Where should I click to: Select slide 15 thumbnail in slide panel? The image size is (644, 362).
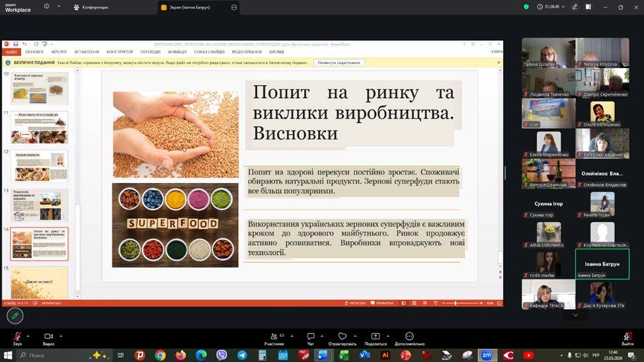(40, 281)
